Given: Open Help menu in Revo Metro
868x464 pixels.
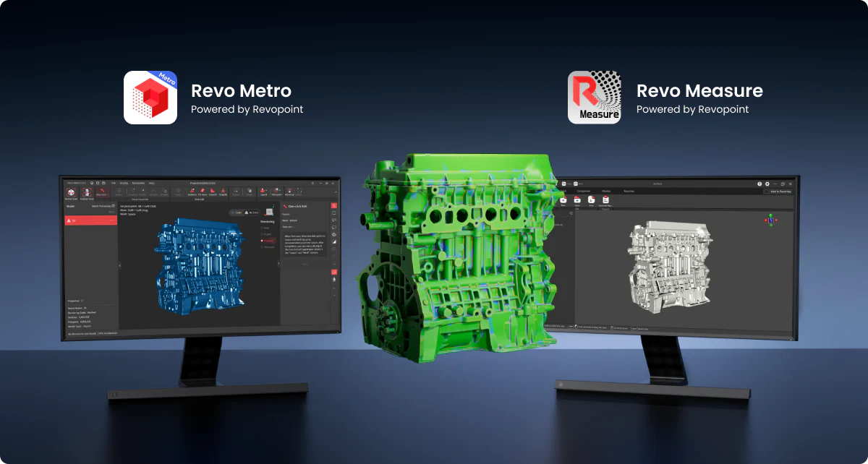Looking at the screenshot, I should pyautogui.click(x=151, y=183).
